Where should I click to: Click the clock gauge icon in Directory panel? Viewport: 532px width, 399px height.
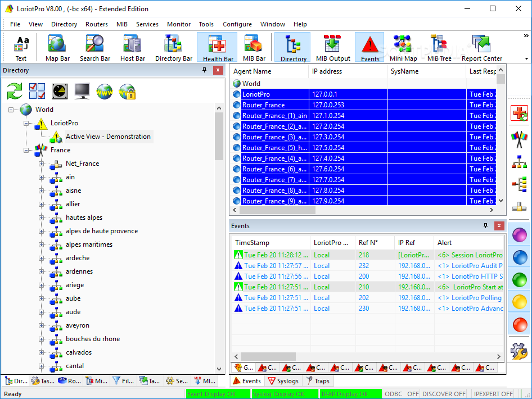[x=60, y=91]
